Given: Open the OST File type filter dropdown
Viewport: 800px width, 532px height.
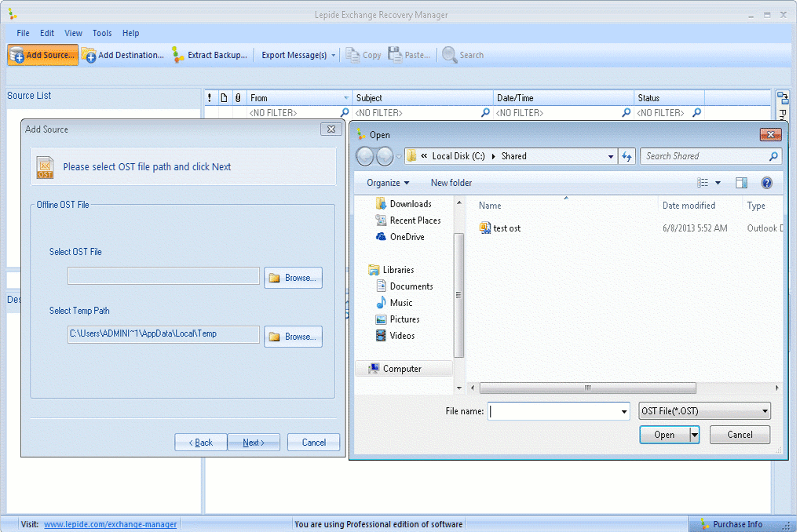Looking at the screenshot, I should (765, 411).
